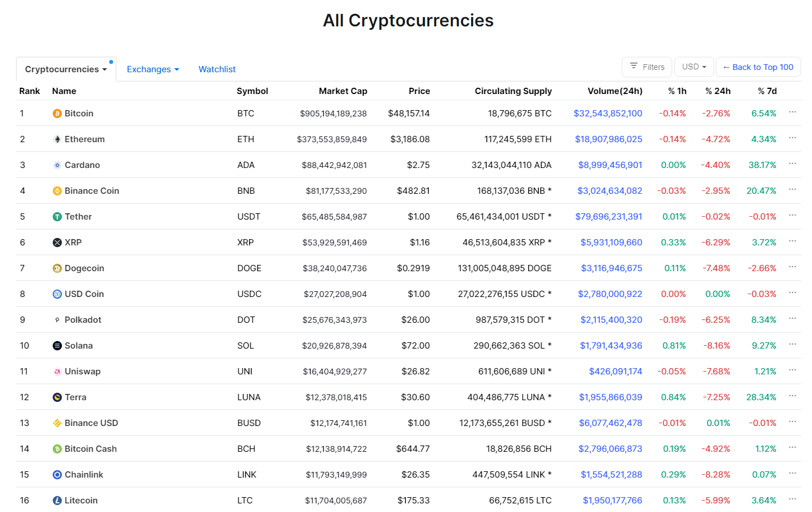Open Ethereum volume link $18,907,986,025
This screenshot has width=812, height=512.
pos(609,139)
